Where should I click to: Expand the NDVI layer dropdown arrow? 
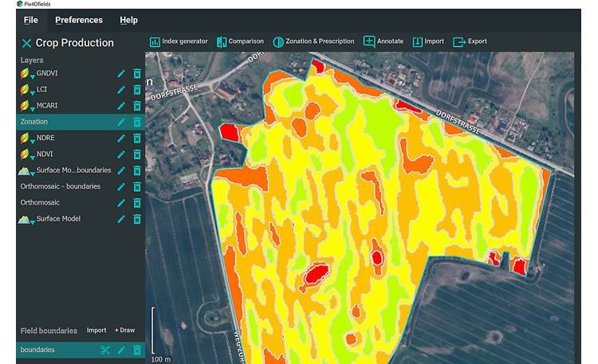click(33, 157)
